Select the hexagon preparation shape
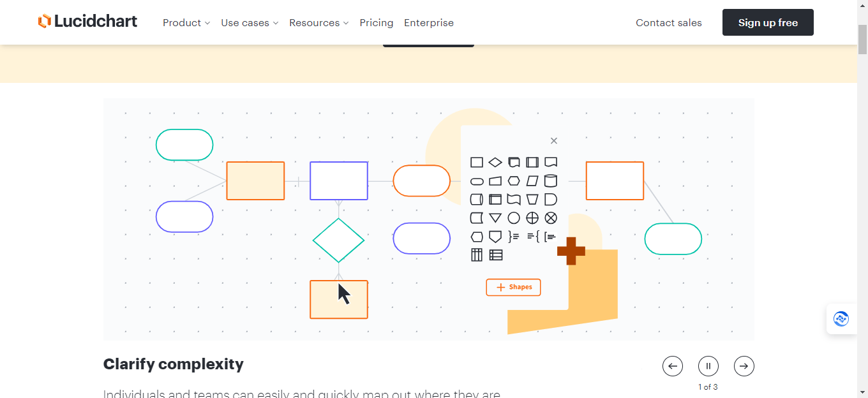Screen dimensions: 868x398 tap(514, 181)
